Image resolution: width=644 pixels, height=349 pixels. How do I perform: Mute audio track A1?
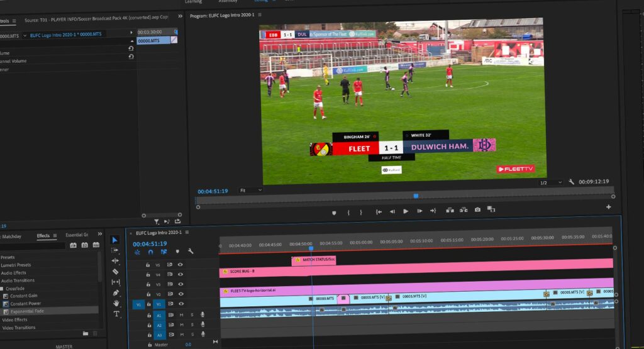(x=181, y=315)
